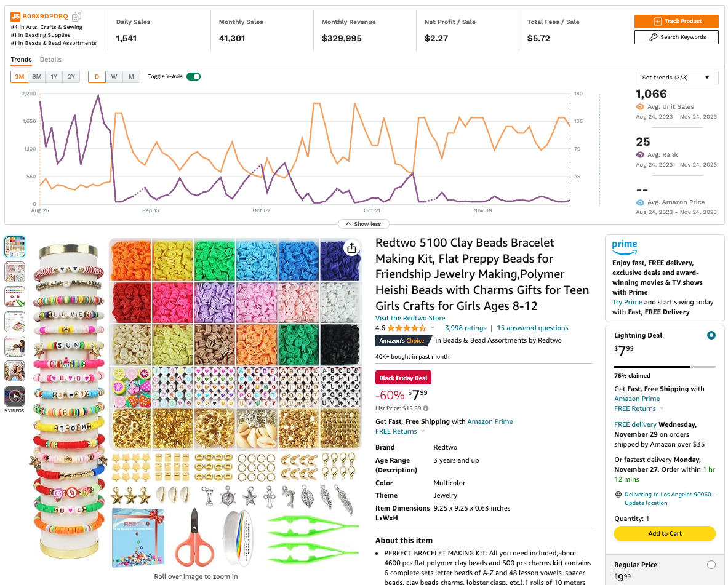The image size is (728, 585).
Task: Toggle the Avg. Amazon Price eye icon
Action: pyautogui.click(x=640, y=202)
